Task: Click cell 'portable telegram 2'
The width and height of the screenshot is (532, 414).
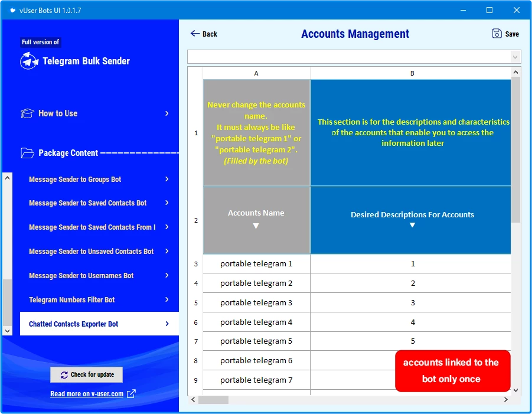Action: (256, 283)
